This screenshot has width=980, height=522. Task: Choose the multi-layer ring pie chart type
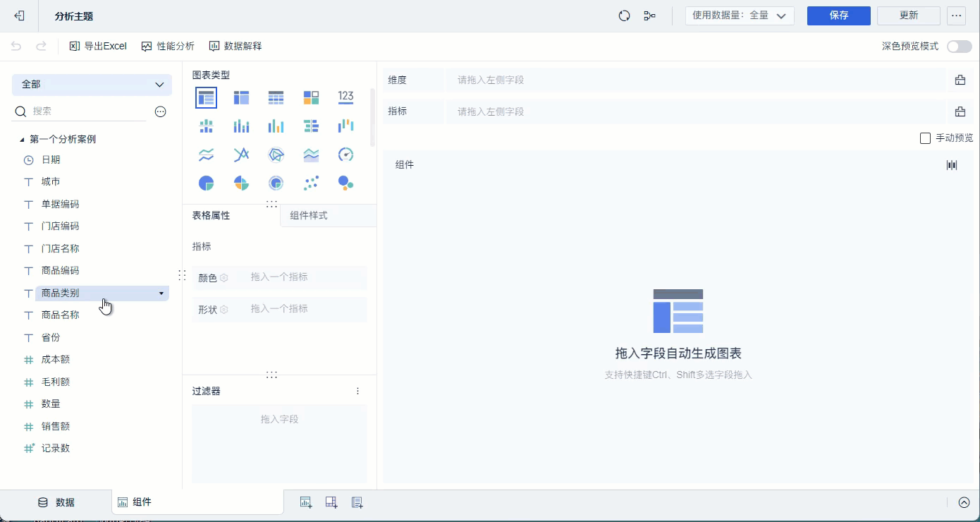pyautogui.click(x=276, y=183)
